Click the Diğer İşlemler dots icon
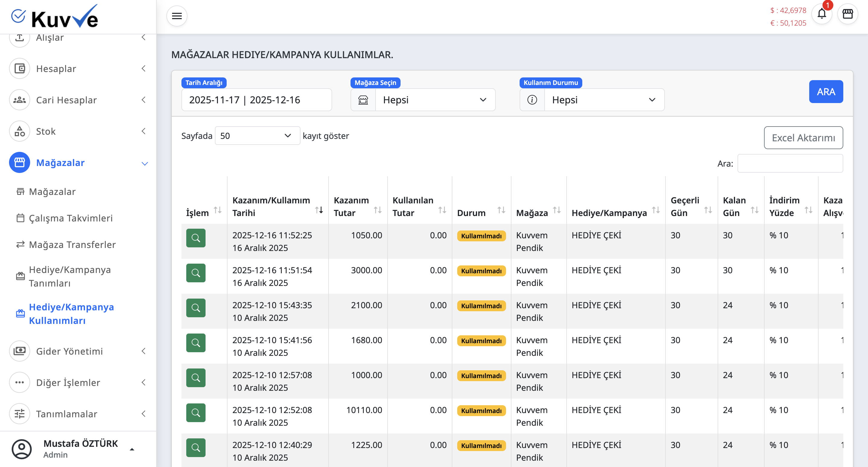This screenshot has height=467, width=868. [x=20, y=382]
